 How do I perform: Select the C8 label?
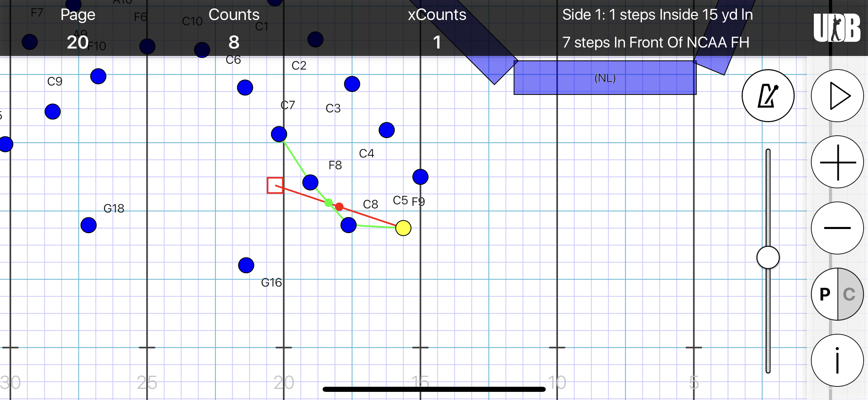point(370,204)
